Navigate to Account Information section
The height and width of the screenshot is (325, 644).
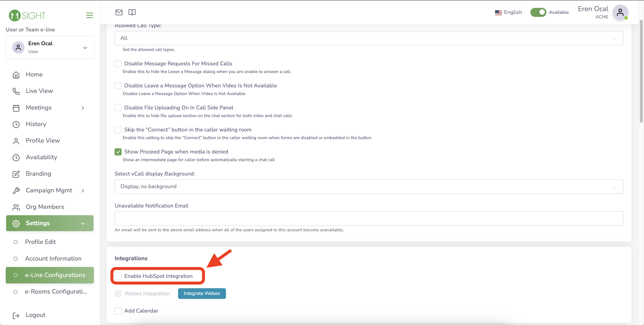[53, 259]
